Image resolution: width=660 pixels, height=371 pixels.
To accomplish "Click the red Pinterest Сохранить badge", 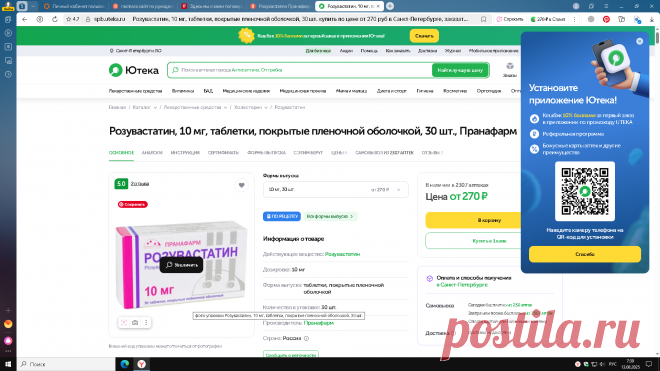I will pos(133,204).
